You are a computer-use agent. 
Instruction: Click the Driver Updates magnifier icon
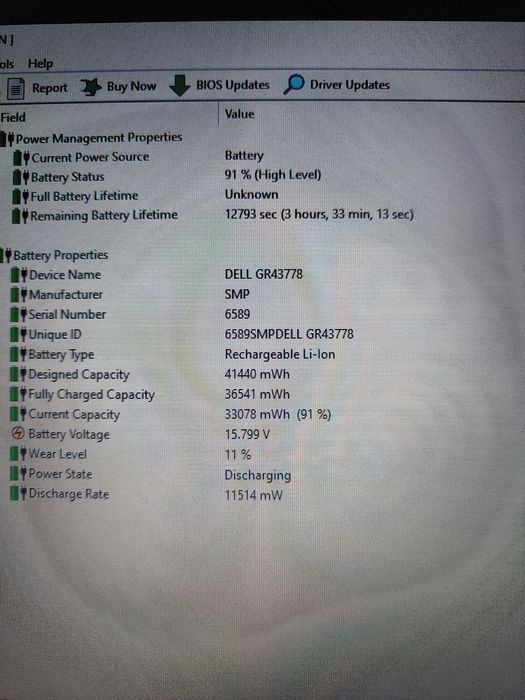click(x=294, y=84)
